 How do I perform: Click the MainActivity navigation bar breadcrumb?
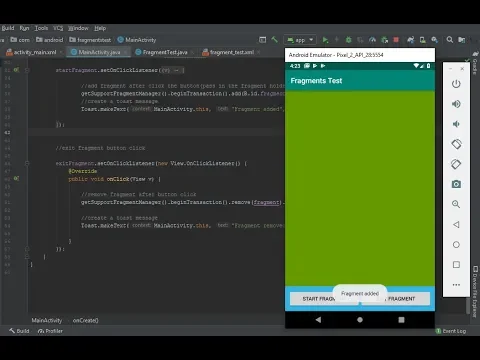pos(137,40)
